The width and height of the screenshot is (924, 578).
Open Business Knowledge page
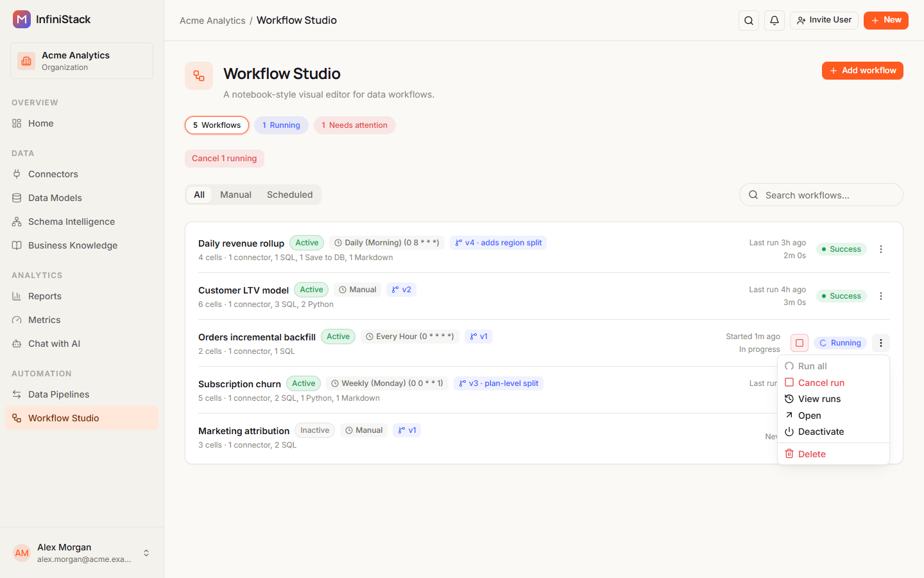(81, 245)
